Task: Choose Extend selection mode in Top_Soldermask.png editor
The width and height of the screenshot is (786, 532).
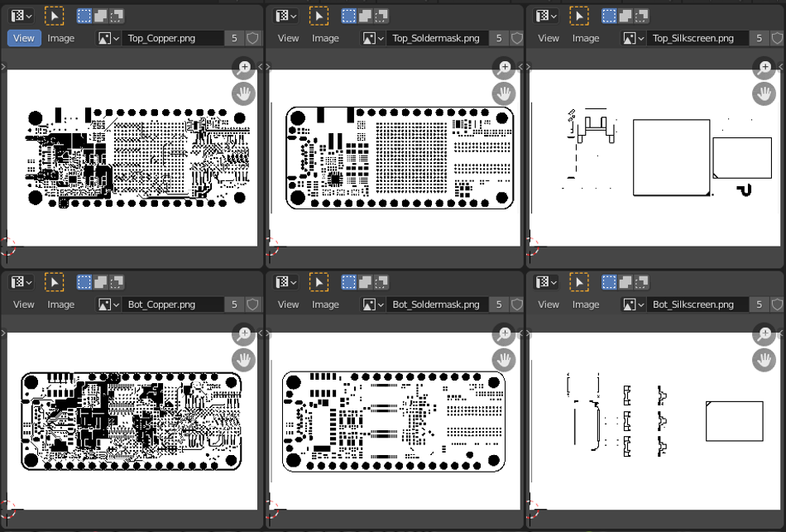Action: [365, 16]
